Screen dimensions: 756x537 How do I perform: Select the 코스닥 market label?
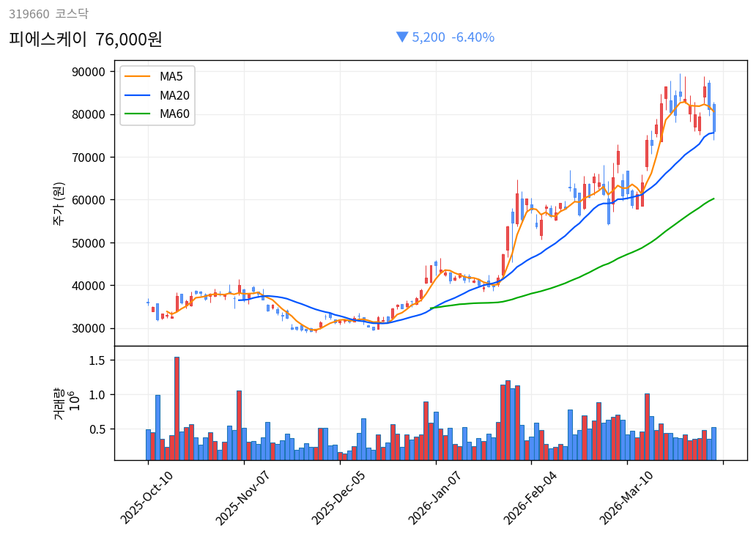(x=74, y=12)
